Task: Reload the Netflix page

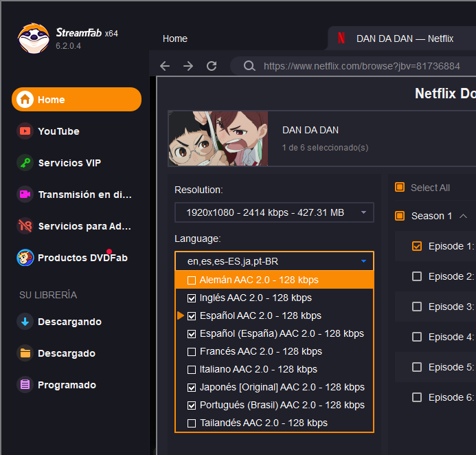Action: (212, 66)
